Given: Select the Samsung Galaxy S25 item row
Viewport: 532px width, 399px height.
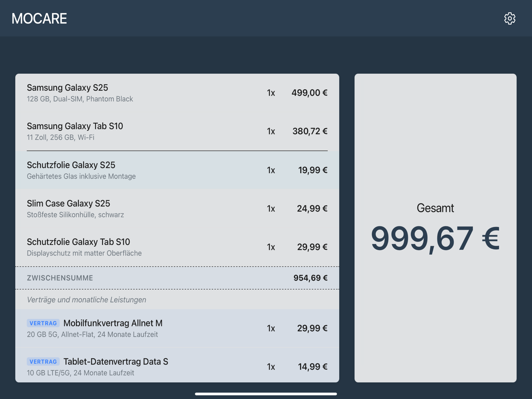Looking at the screenshot, I should 177,93.
